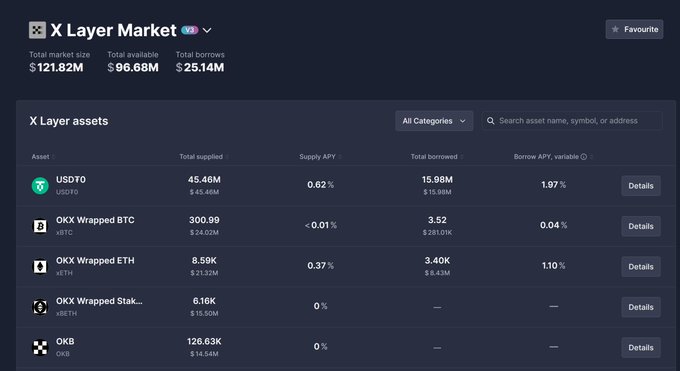The height and width of the screenshot is (371, 680).
Task: Select the OKX Wrapped ETH name
Action: 95,260
